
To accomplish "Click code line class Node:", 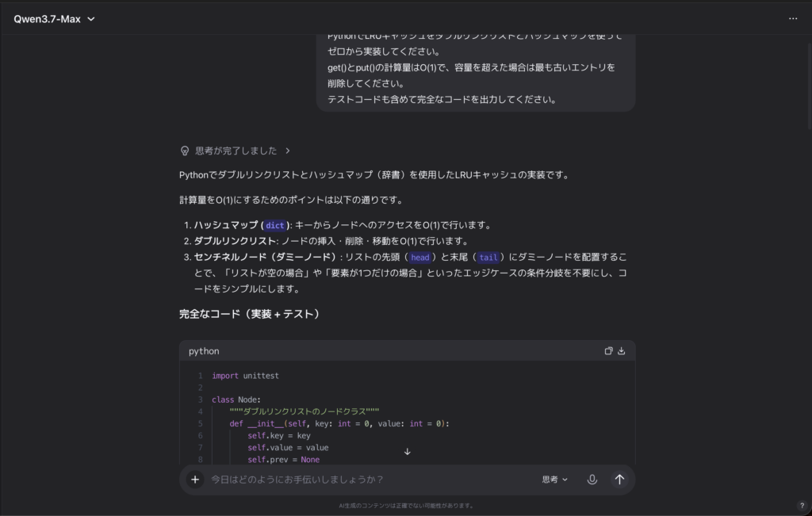I will [x=236, y=399].
